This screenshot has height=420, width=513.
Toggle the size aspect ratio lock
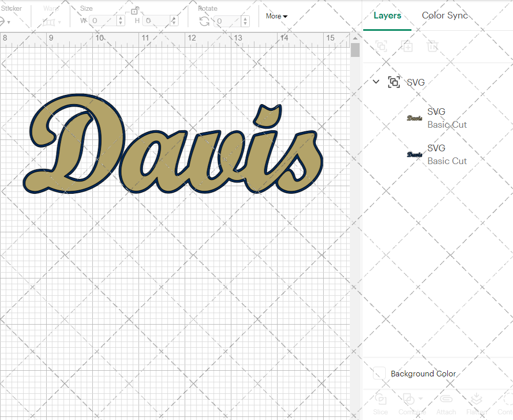click(x=134, y=11)
